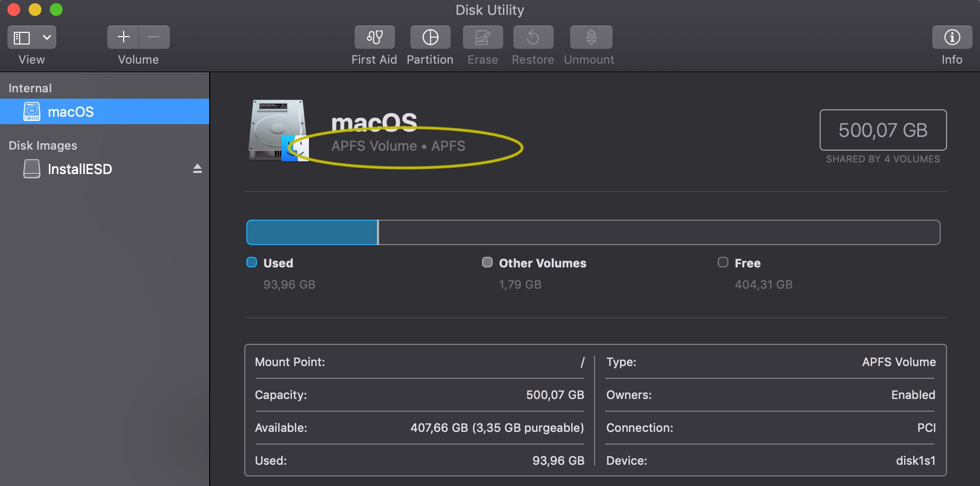
Task: Eject the InstallESD disk image
Action: [197, 169]
